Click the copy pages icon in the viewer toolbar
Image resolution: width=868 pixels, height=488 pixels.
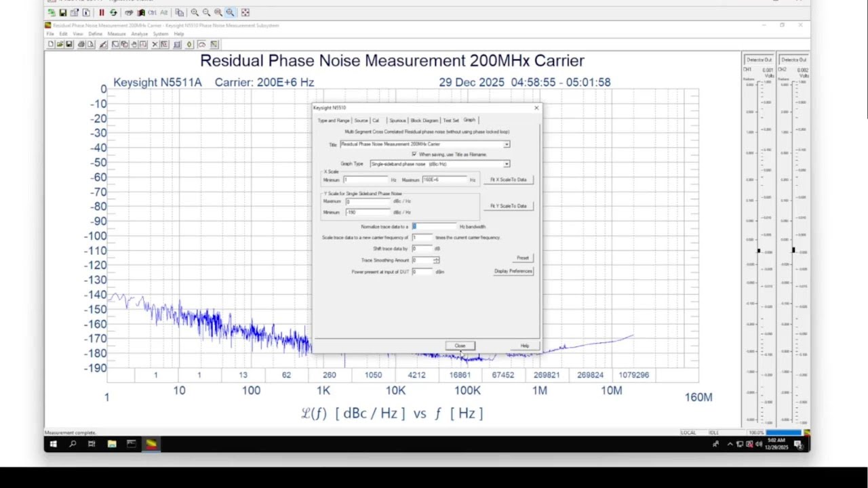coord(179,12)
